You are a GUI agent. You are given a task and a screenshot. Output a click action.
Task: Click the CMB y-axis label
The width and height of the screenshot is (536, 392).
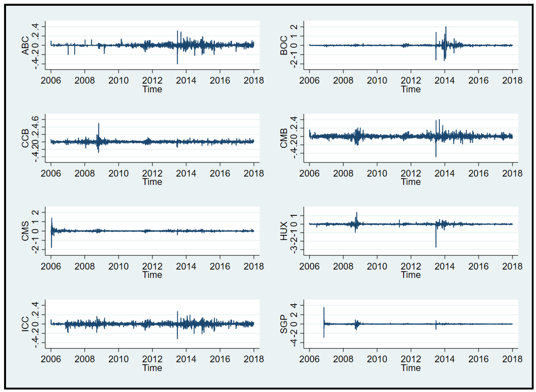coord(284,138)
